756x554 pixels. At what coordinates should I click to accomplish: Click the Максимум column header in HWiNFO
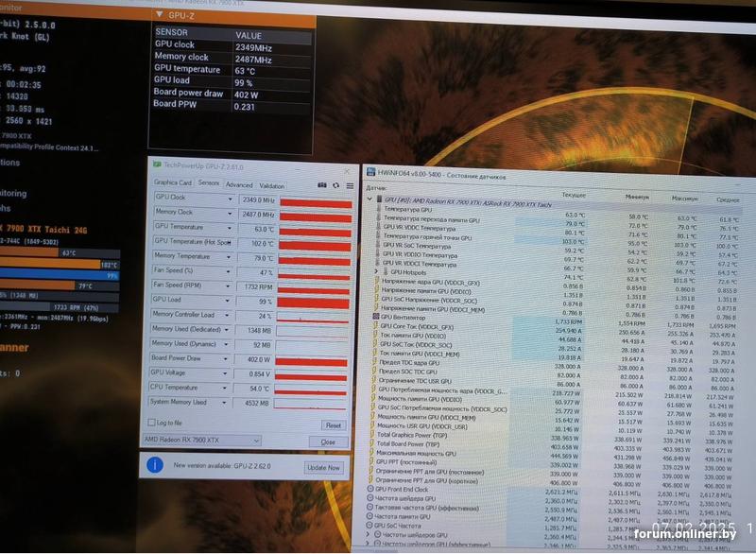[x=684, y=199]
